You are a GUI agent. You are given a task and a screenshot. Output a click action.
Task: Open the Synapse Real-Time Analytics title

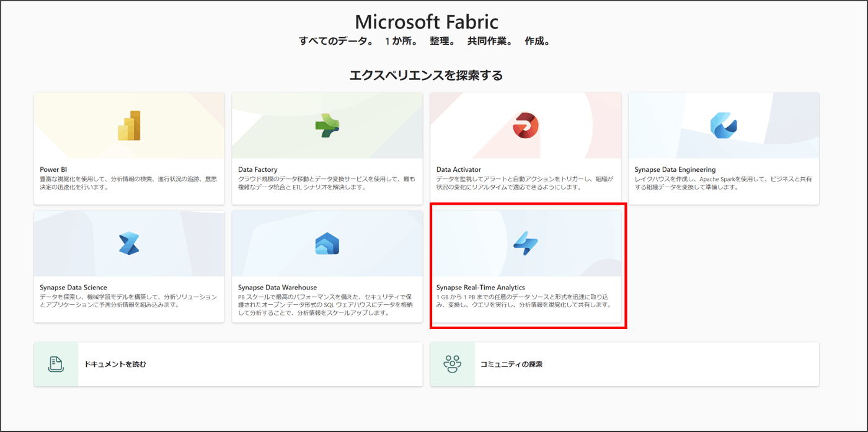point(480,288)
